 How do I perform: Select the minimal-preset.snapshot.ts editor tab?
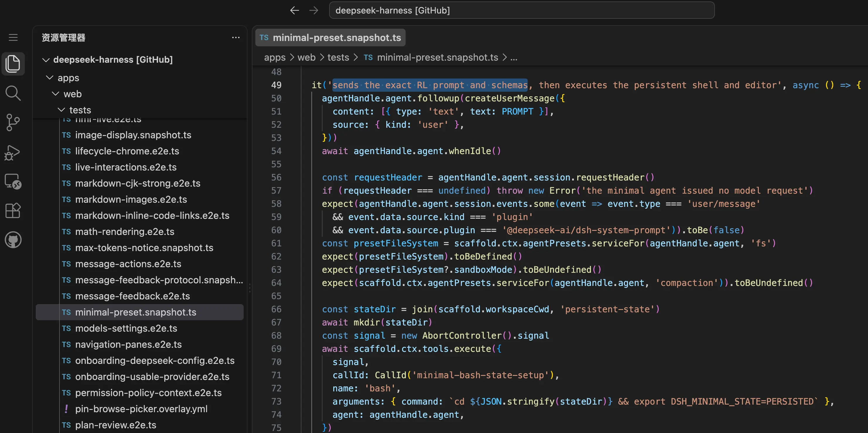click(330, 37)
